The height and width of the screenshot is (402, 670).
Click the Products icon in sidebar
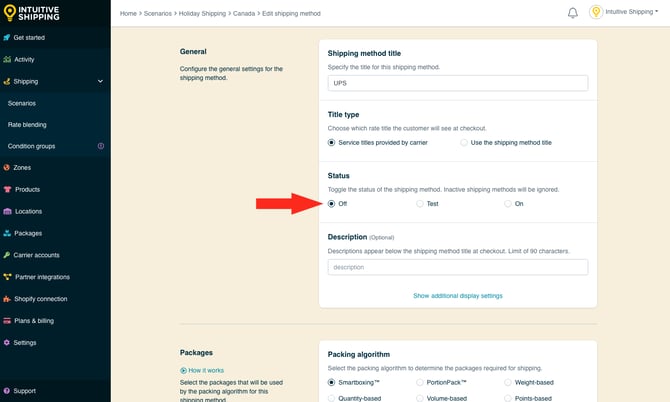point(7,189)
